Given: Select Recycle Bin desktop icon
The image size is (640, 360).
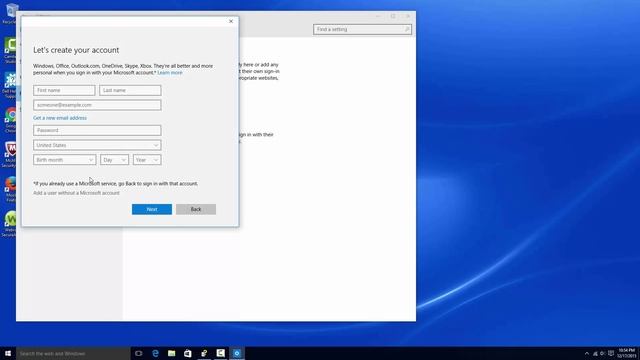Looking at the screenshot, I should pos(10,13).
